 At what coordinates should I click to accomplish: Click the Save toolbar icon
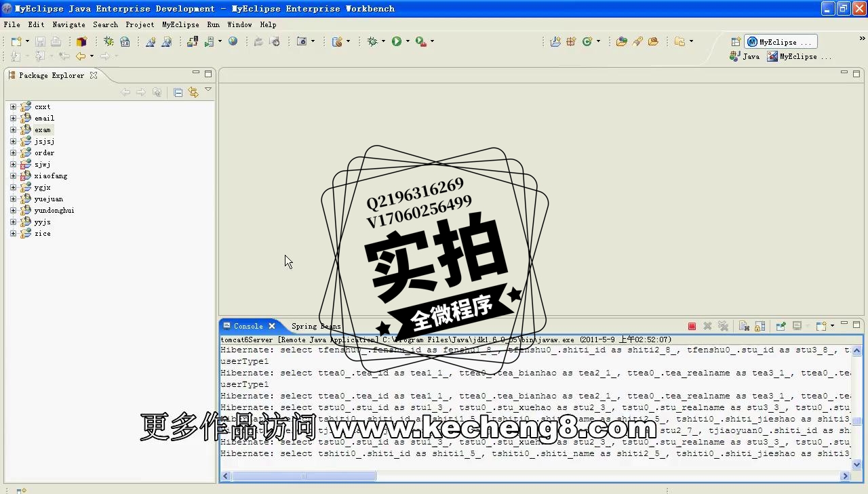coord(40,41)
